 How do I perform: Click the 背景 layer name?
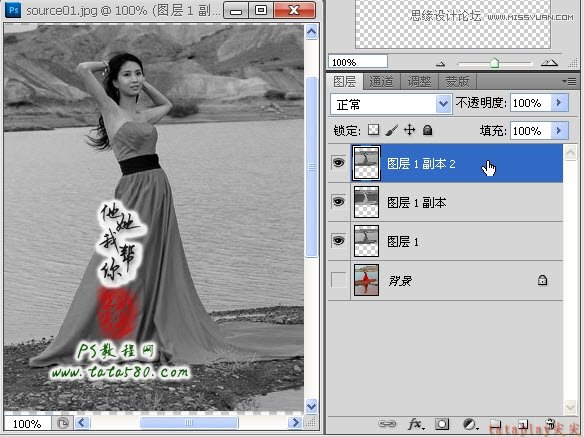[x=400, y=281]
